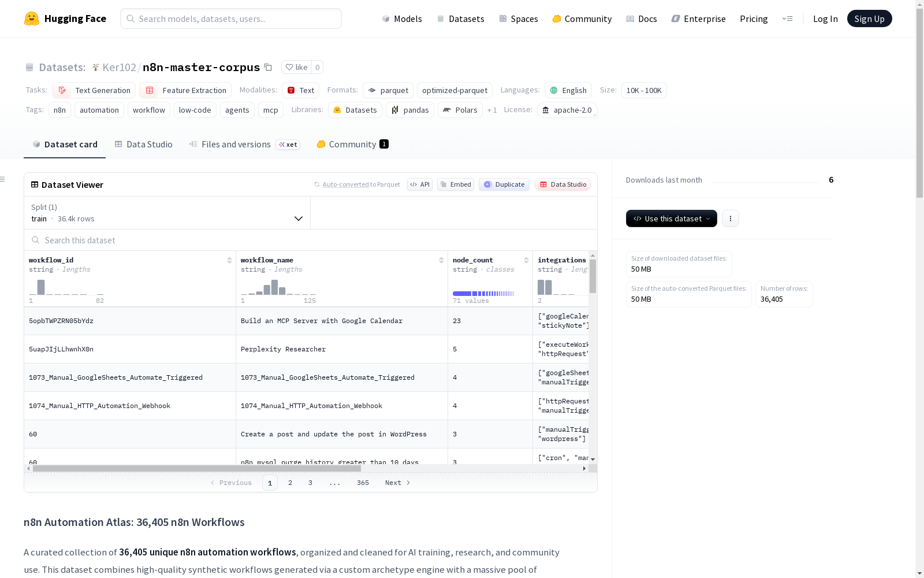Toggle the left sidebar table-of-contents icon
924x578 pixels.
[2, 179]
